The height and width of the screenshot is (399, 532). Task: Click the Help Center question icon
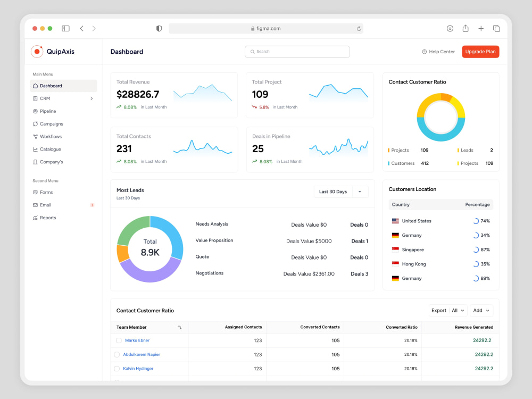[x=424, y=52]
